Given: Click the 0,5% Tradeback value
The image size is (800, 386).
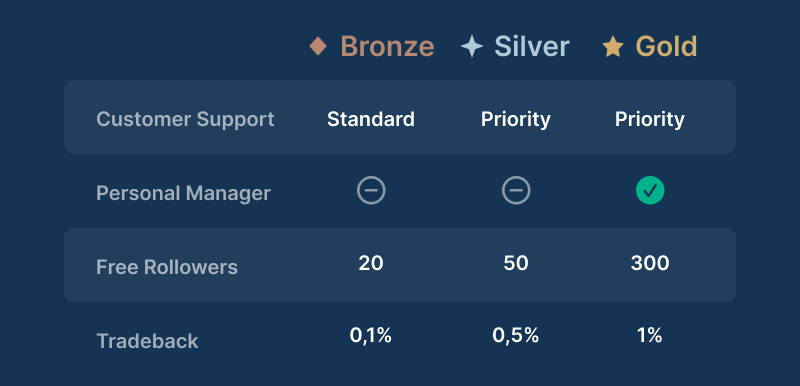Looking at the screenshot, I should (x=516, y=336).
